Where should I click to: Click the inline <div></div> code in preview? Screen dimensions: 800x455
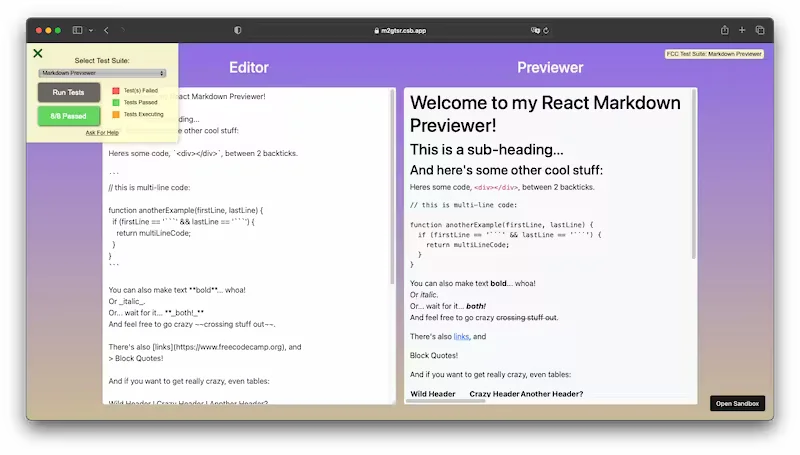[496, 188]
